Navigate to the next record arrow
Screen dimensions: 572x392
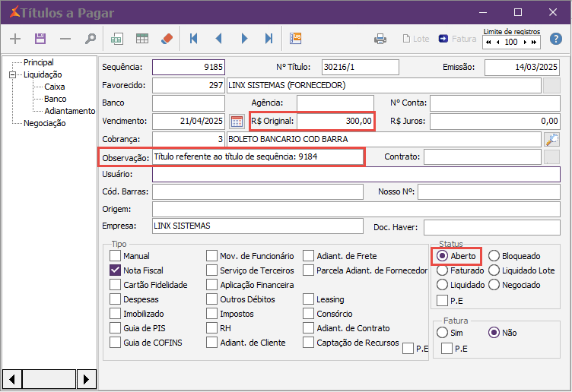pos(244,39)
